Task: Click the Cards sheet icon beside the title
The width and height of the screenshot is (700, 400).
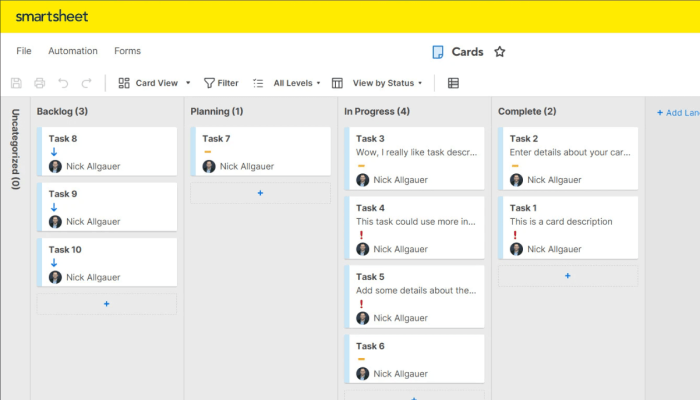Action: pyautogui.click(x=437, y=52)
